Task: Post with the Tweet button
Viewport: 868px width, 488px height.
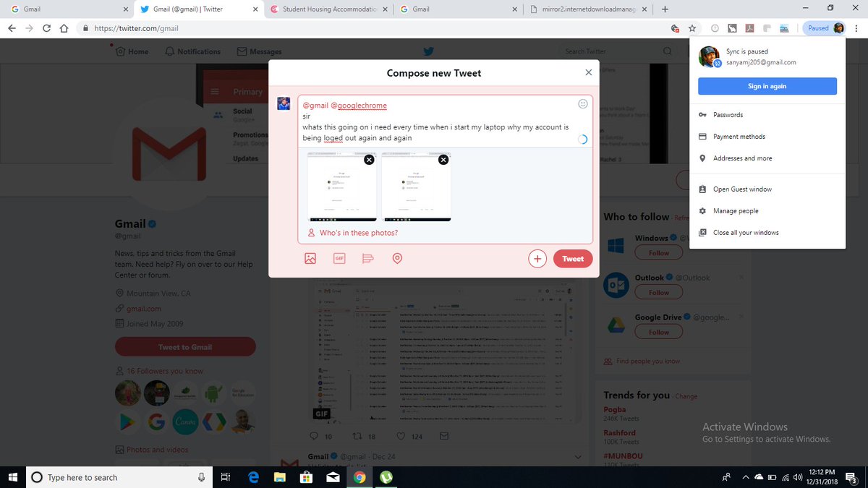Action: point(573,259)
